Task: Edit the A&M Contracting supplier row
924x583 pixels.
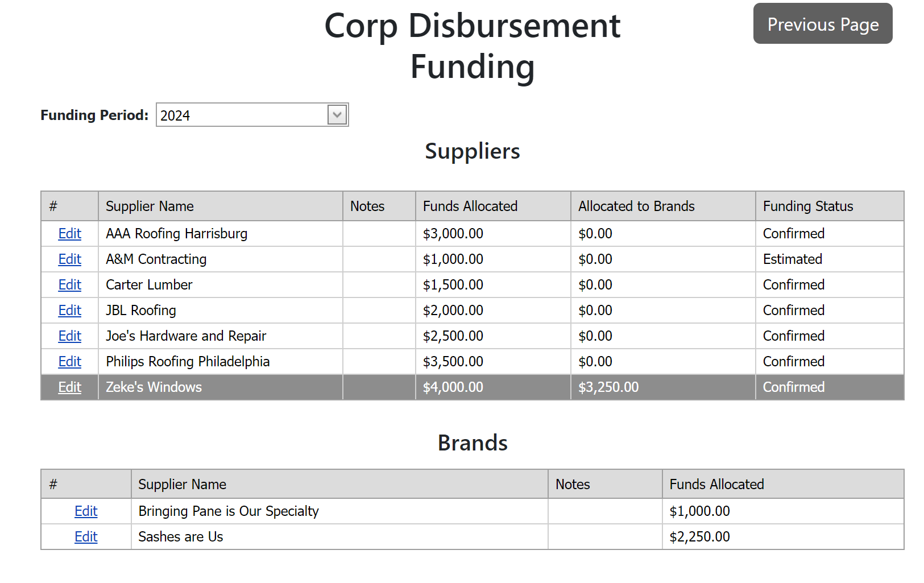Action: coord(70,259)
